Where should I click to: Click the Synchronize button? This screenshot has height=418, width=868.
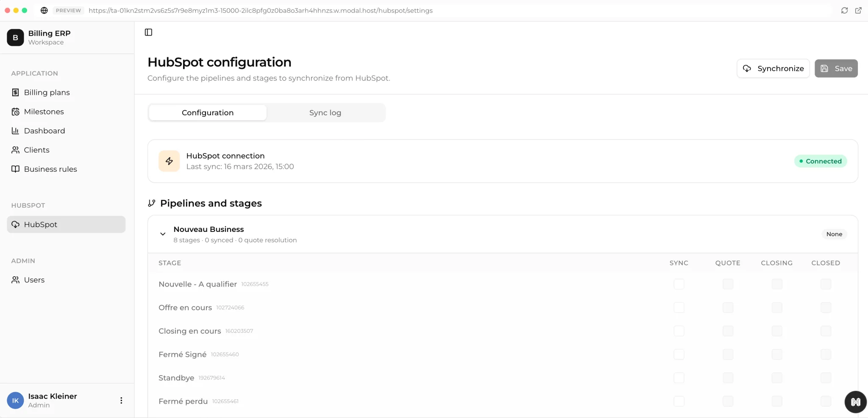[773, 68]
